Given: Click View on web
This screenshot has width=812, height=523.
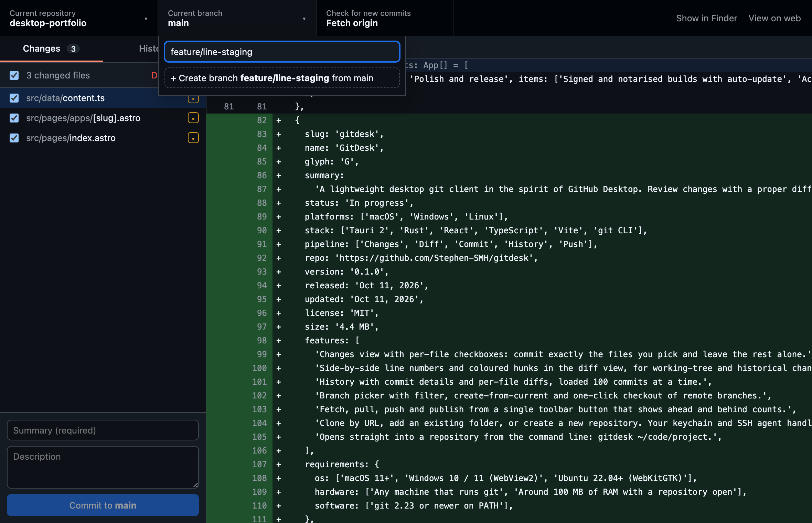Looking at the screenshot, I should click(x=774, y=18).
